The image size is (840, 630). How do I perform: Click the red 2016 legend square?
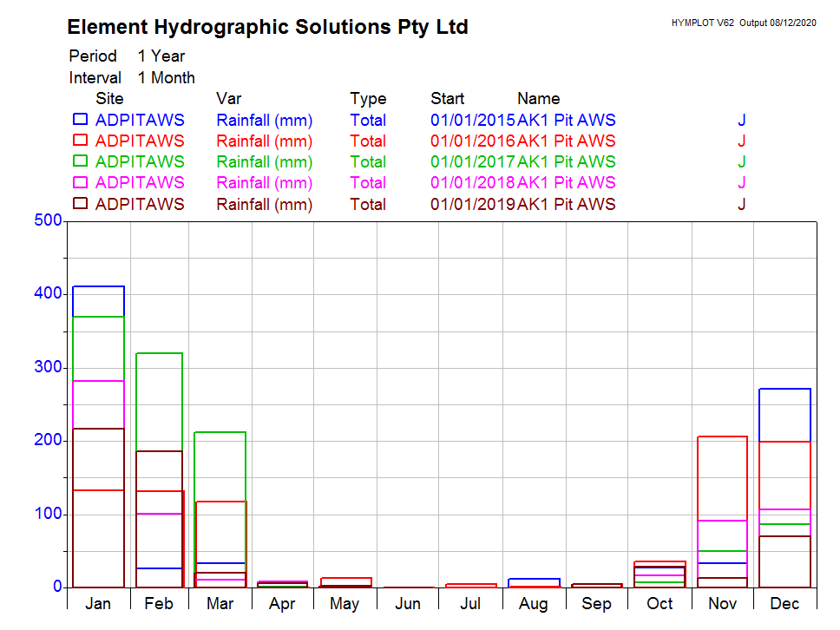(80, 141)
